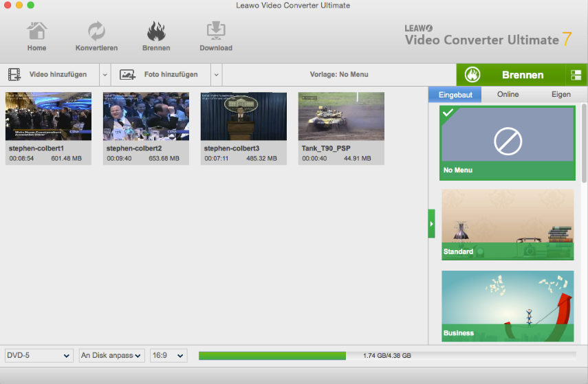588x384 pixels.
Task: Click the Tank_T90_PSP file name
Action: click(x=326, y=148)
